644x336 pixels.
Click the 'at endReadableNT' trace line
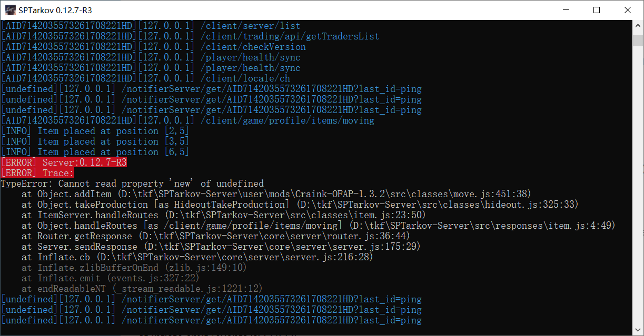pos(142,289)
